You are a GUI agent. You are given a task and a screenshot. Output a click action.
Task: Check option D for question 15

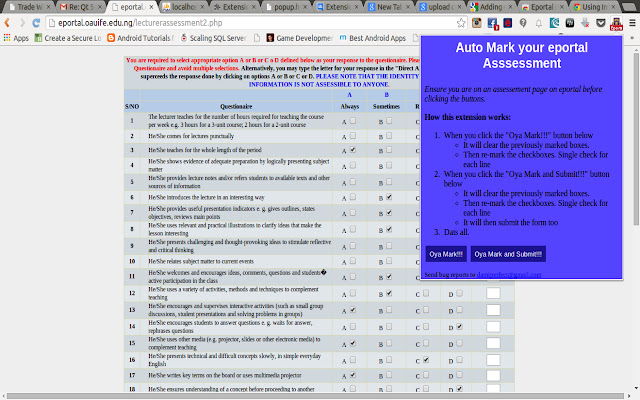(x=460, y=343)
